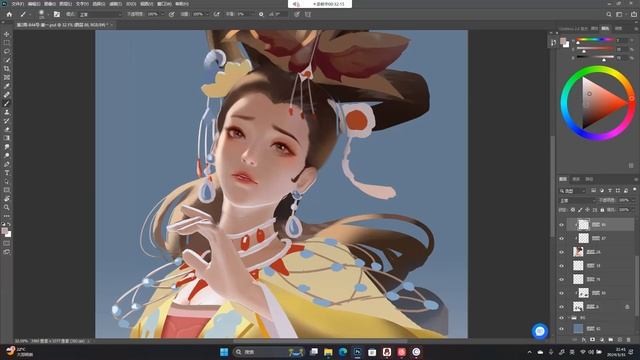The image size is (640, 360).
Task: Hide the second layer from top
Action: pyautogui.click(x=561, y=238)
